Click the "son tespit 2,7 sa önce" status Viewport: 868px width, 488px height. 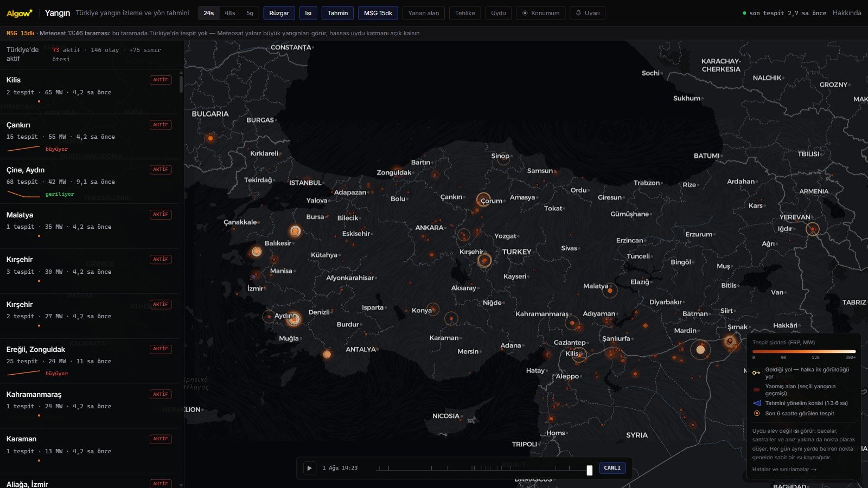pyautogui.click(x=784, y=13)
